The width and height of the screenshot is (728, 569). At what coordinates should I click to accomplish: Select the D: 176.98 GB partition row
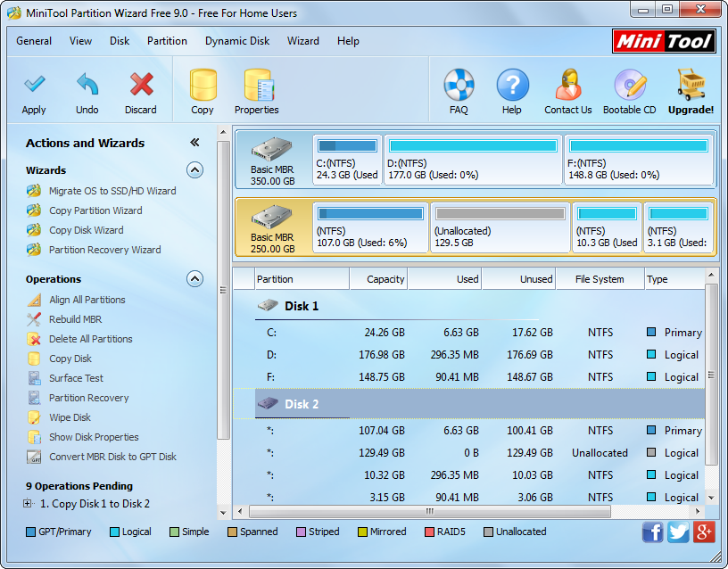pyautogui.click(x=469, y=355)
